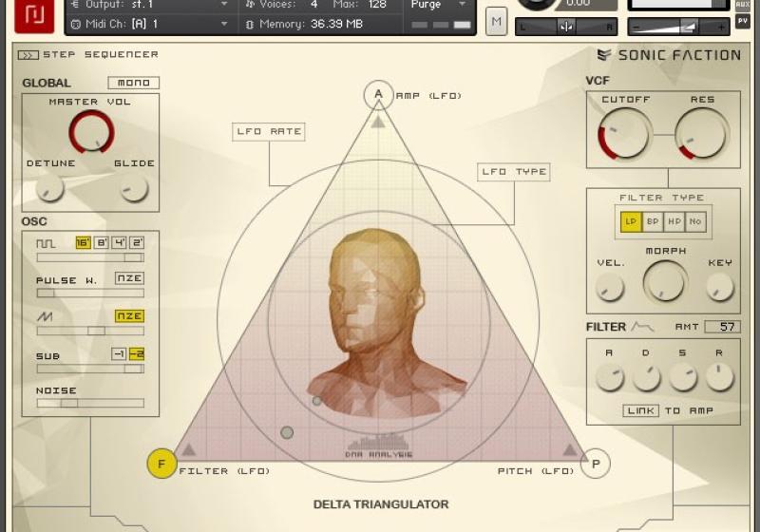This screenshot has width=760, height=532.
Task: Click the pan center marker icon
Action: click(x=565, y=28)
